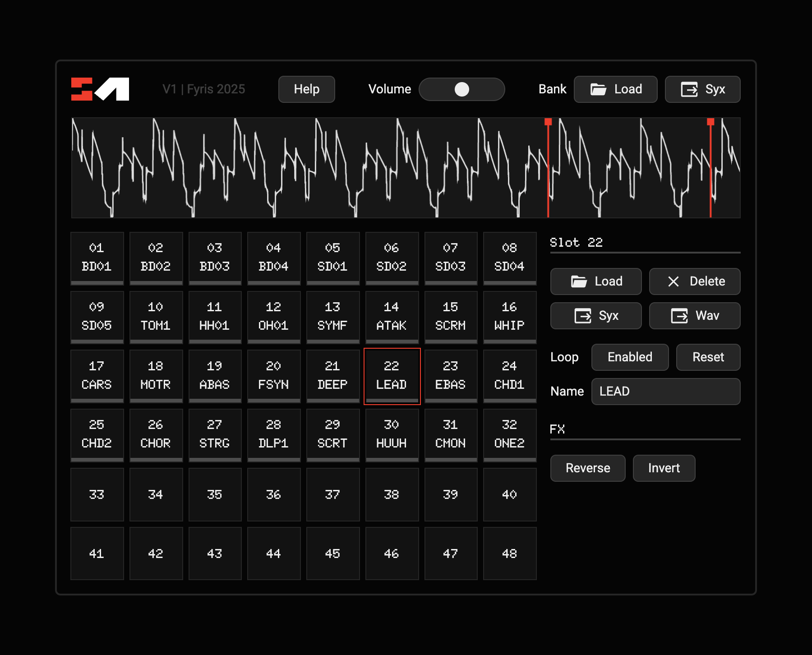Click the red and white app logo
Image resolution: width=812 pixels, height=655 pixels.
[x=100, y=89]
